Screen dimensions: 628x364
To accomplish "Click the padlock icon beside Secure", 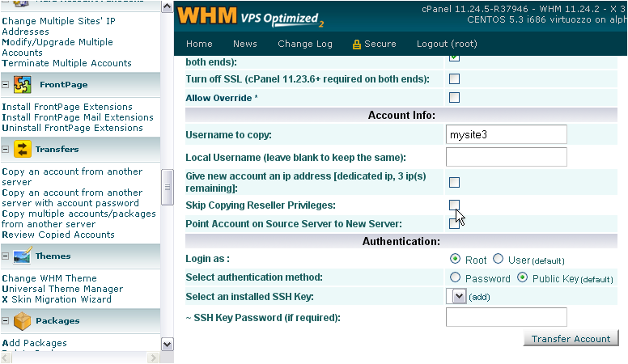I will pos(356,44).
